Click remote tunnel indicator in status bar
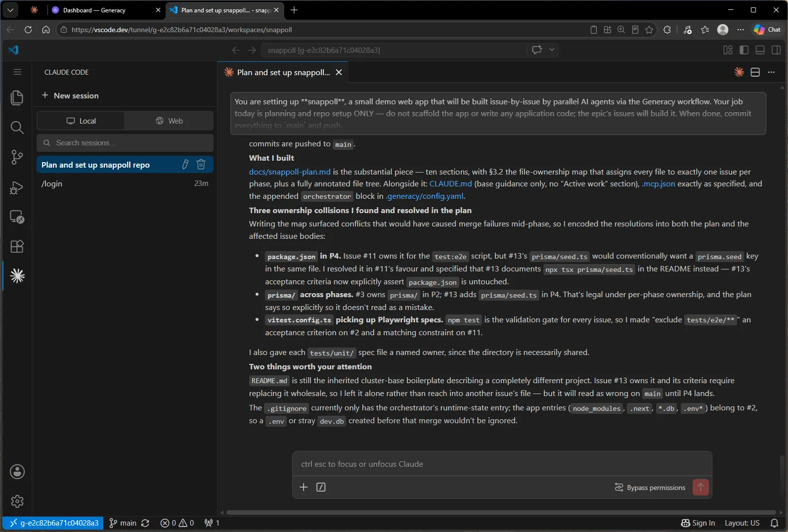788x532 pixels. click(54, 523)
